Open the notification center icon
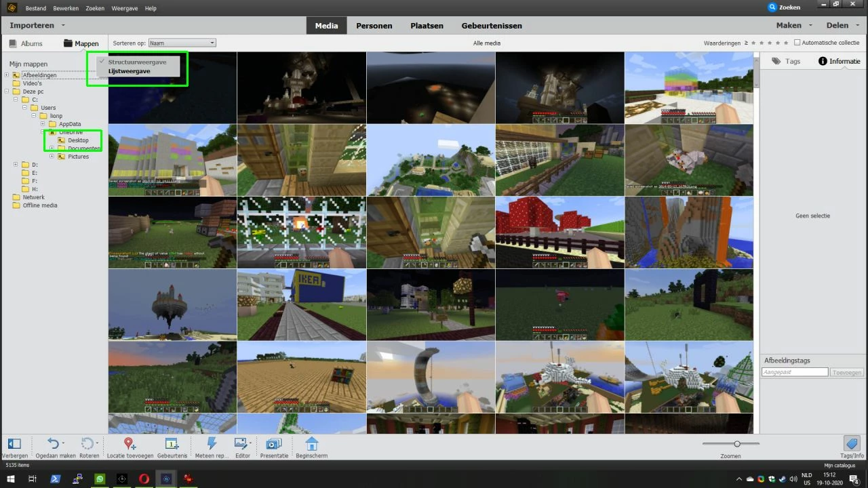 click(x=854, y=479)
